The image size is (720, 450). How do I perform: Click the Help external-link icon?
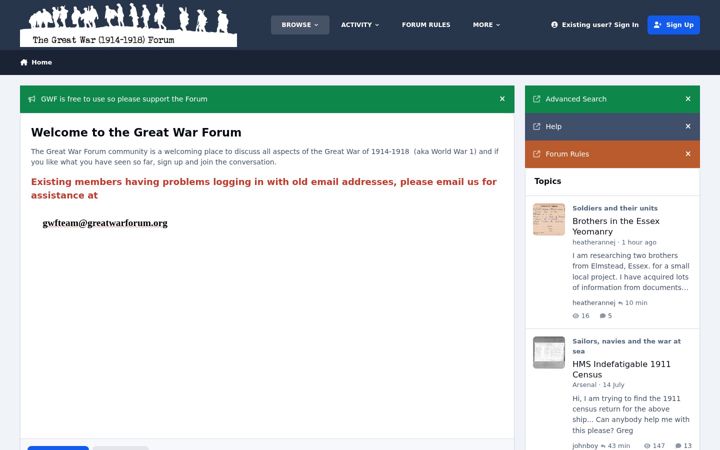pyautogui.click(x=536, y=126)
